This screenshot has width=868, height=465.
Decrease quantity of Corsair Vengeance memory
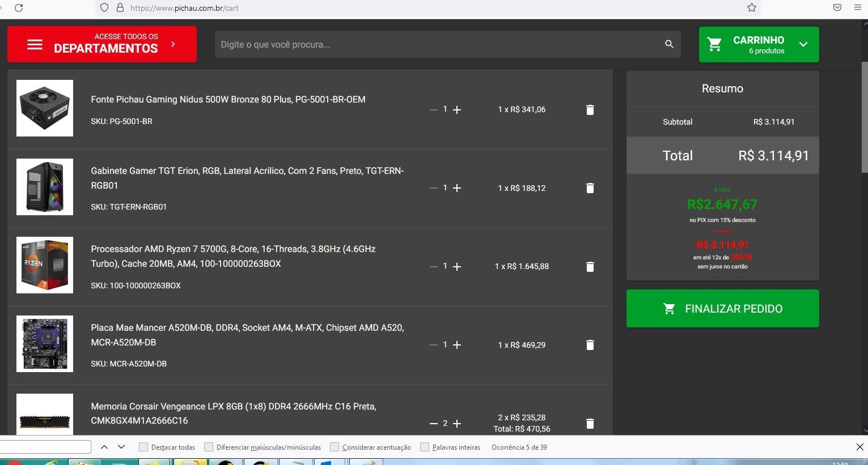click(x=434, y=424)
